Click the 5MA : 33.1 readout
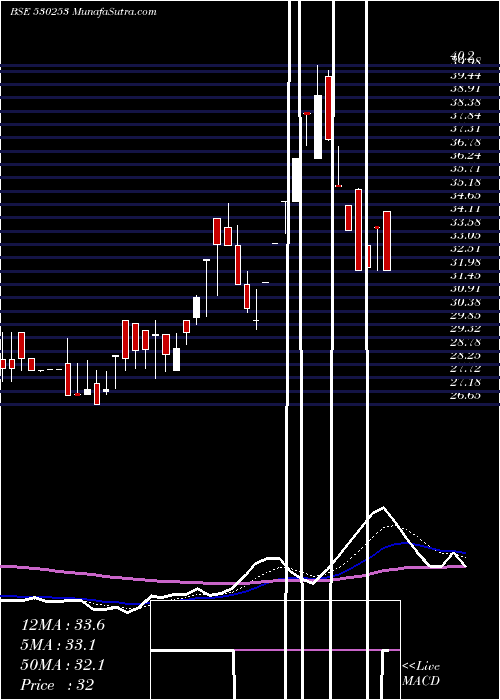 pyautogui.click(x=58, y=645)
